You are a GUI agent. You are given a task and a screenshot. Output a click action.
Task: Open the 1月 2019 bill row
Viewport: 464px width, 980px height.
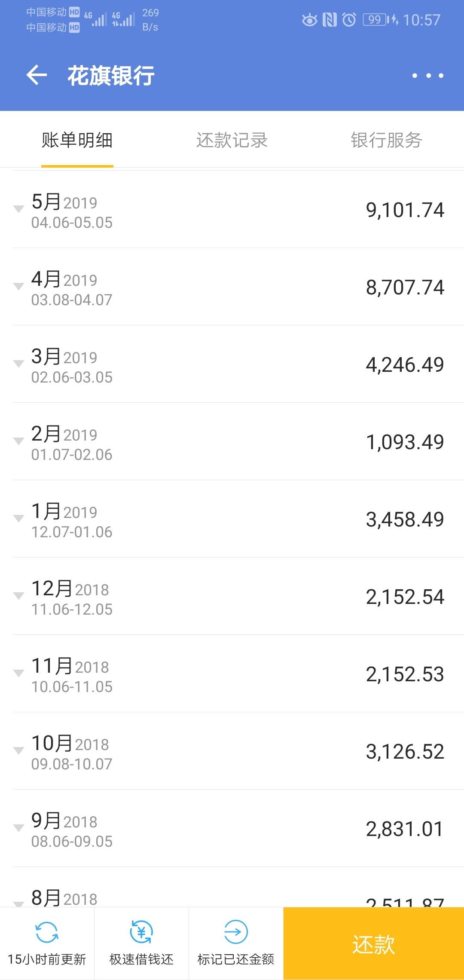(x=232, y=519)
